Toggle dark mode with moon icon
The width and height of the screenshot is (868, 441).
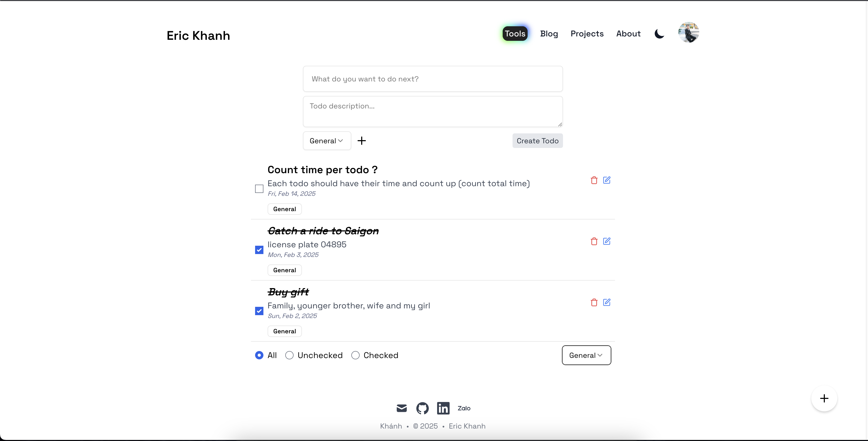click(x=659, y=34)
